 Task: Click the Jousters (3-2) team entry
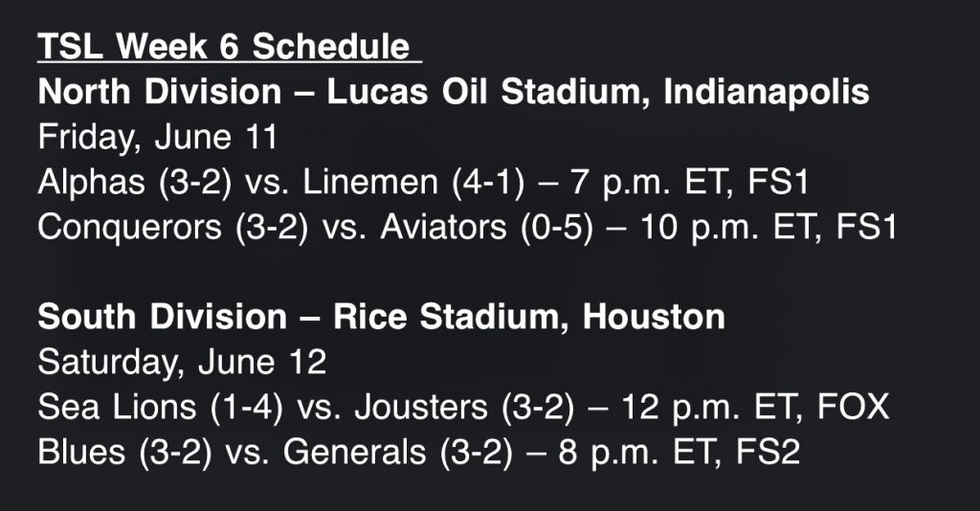[464, 408]
